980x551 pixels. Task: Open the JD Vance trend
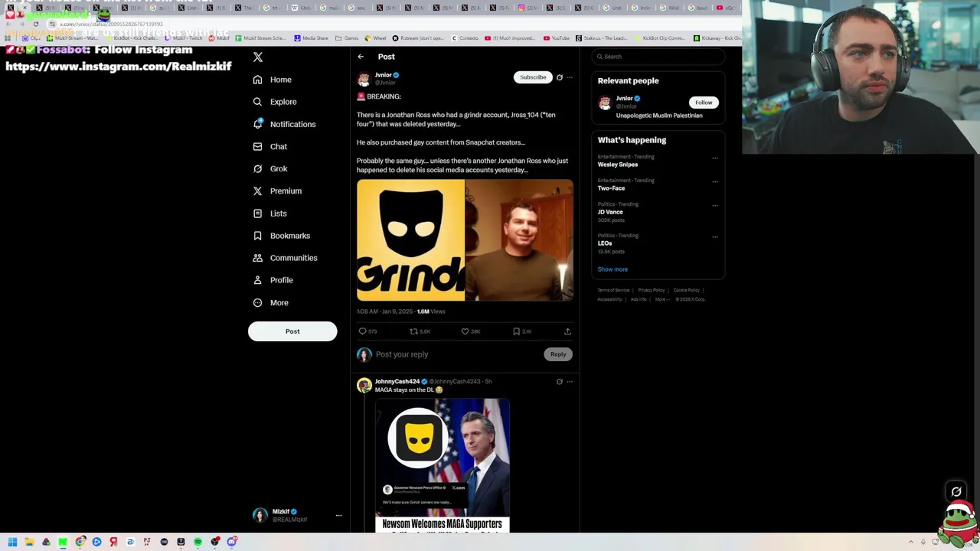[610, 212]
